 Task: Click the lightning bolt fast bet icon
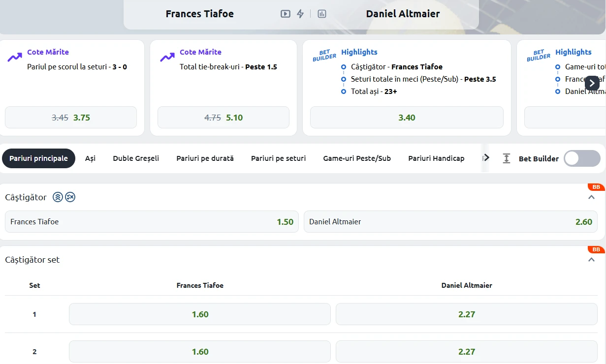tap(300, 14)
